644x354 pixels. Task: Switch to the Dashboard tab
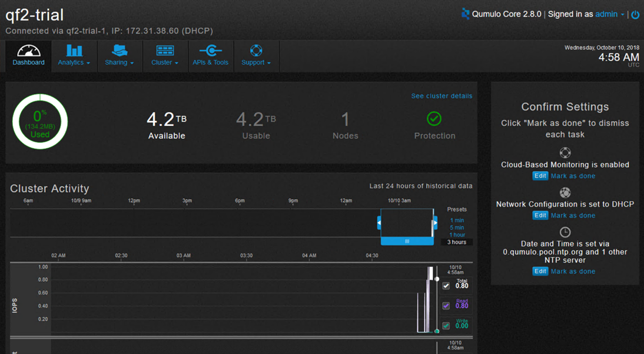pos(28,56)
